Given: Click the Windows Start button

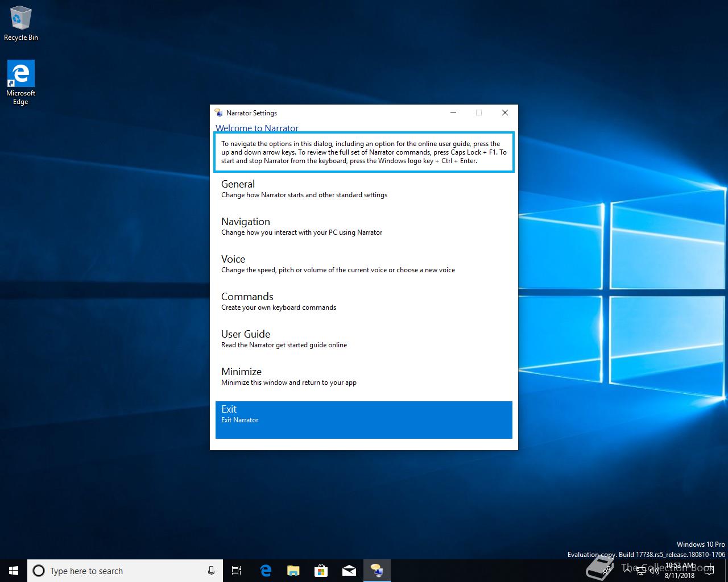Looking at the screenshot, I should coord(14,571).
